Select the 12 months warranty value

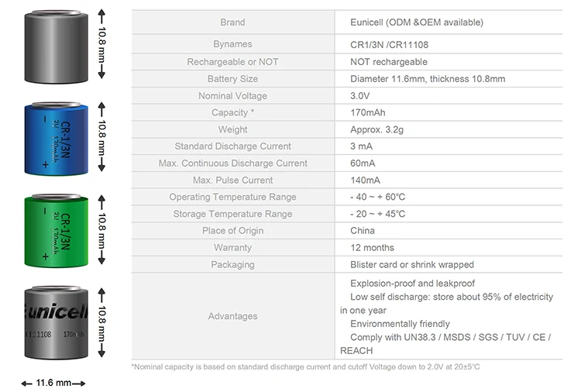[373, 248]
